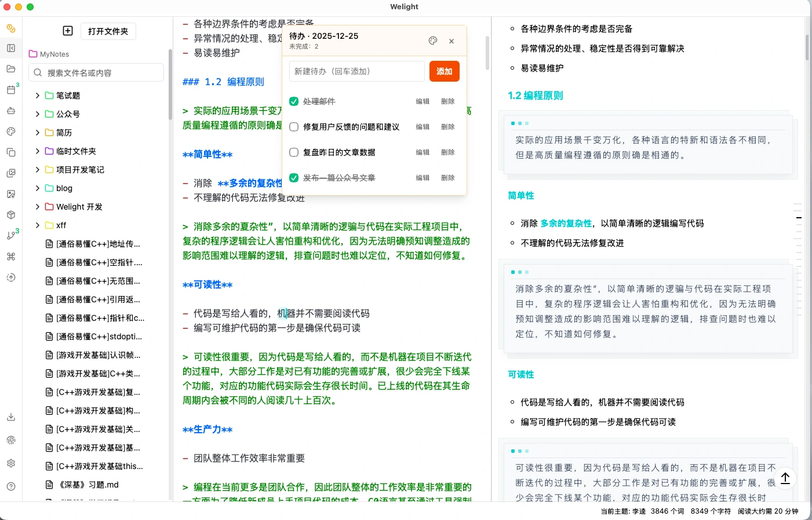Open the todo panel color palette icon

(433, 41)
